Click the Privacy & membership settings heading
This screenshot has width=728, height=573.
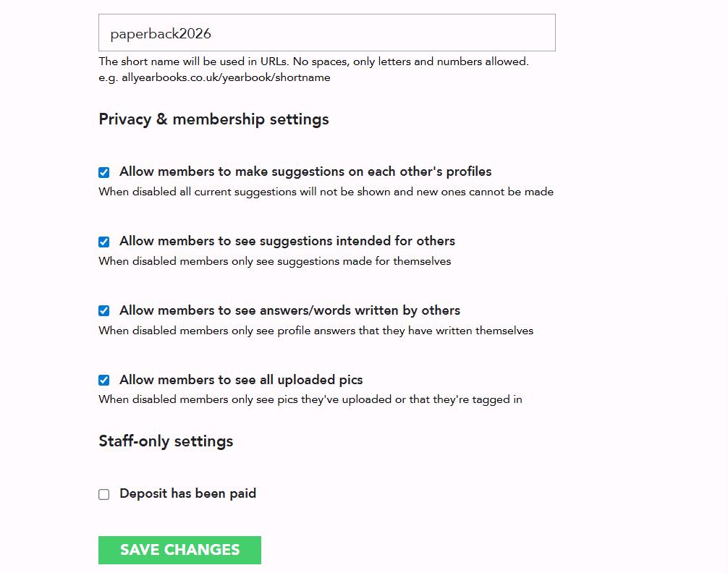pyautogui.click(x=214, y=119)
